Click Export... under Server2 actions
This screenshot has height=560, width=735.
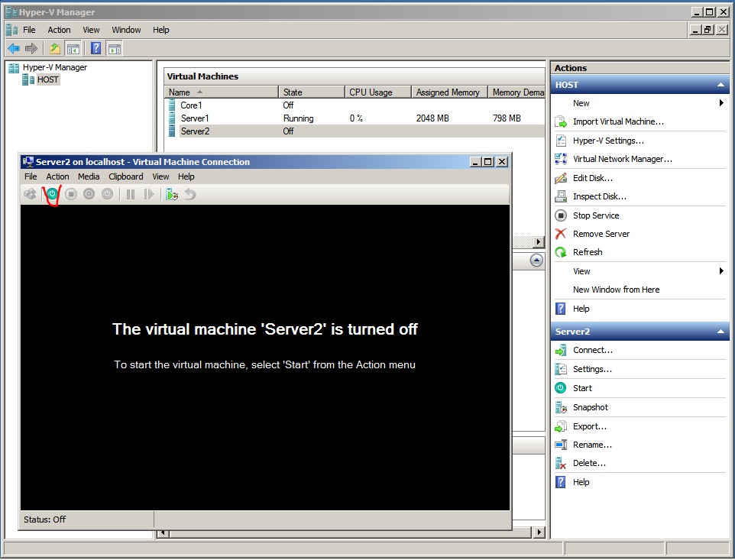tap(590, 426)
